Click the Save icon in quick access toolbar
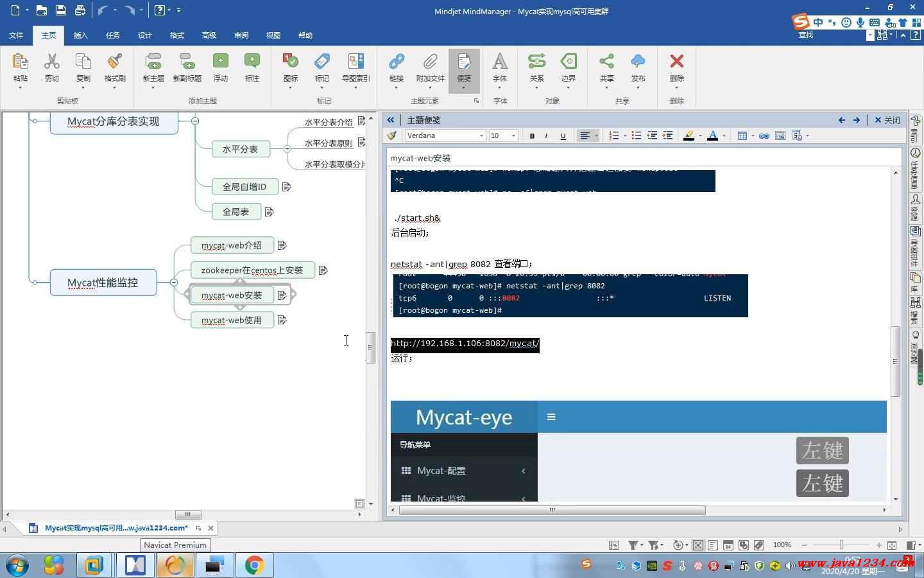924x578 pixels. [61, 10]
